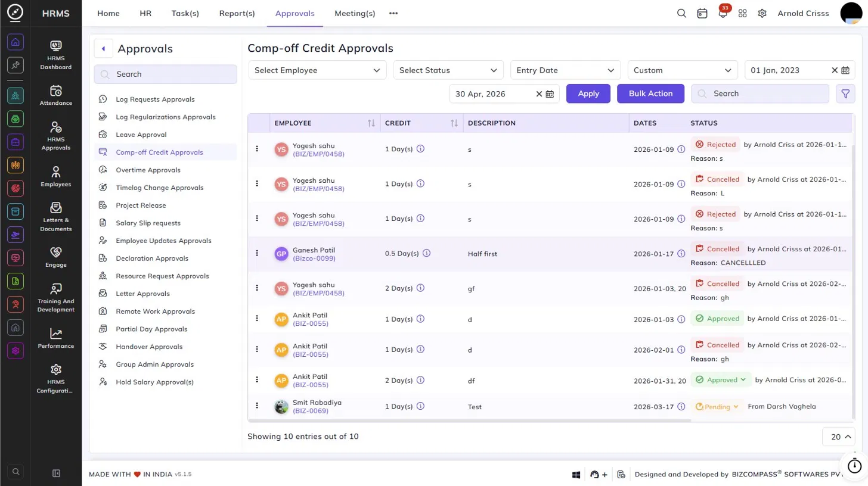Open the notifications bell icon

[723, 14]
